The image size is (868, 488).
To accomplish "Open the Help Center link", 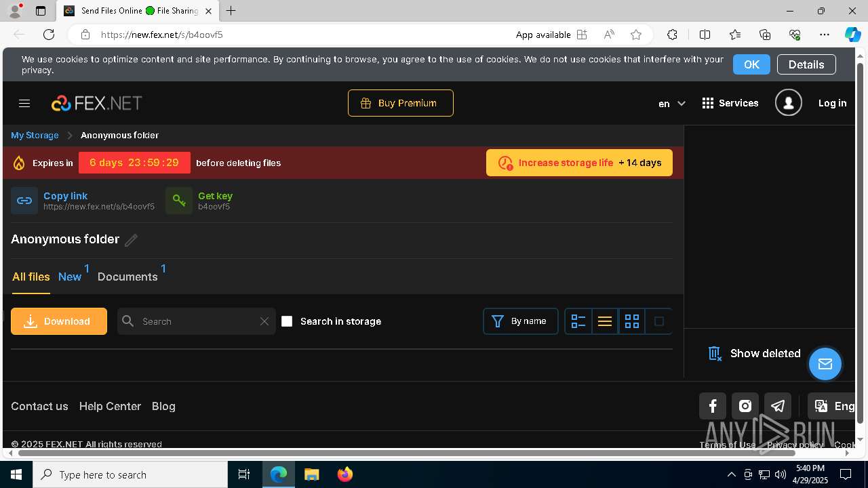I will point(110,406).
